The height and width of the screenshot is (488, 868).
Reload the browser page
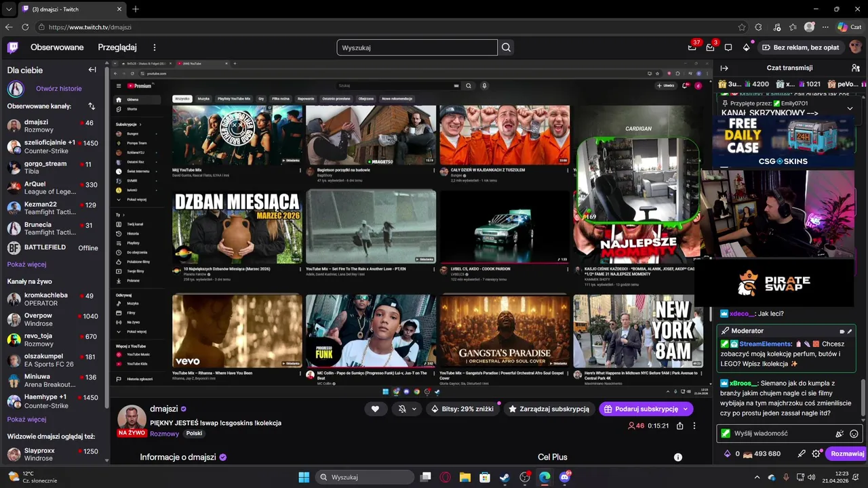click(25, 27)
